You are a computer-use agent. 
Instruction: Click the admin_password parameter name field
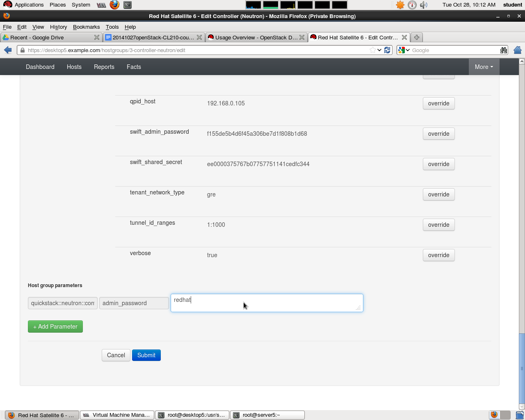pyautogui.click(x=134, y=303)
